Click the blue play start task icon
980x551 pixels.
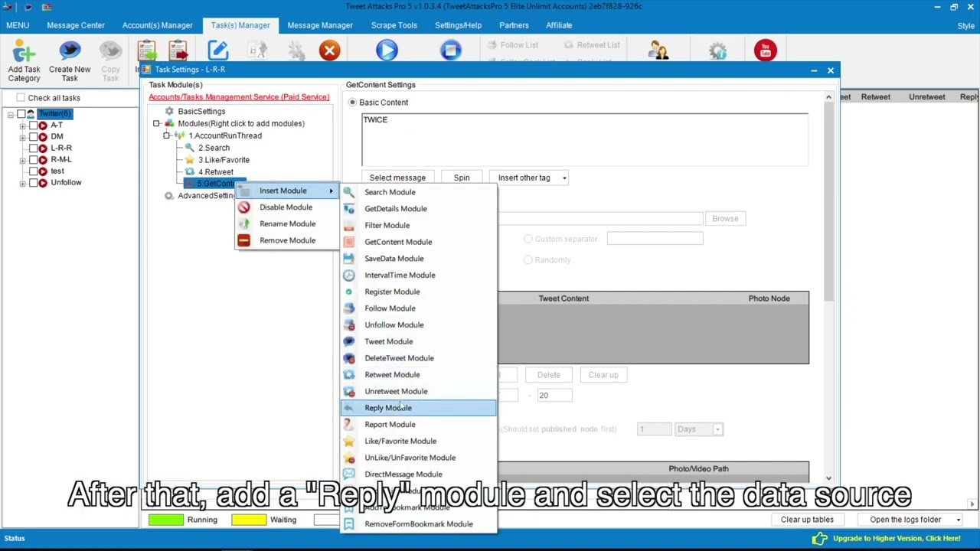[387, 51]
